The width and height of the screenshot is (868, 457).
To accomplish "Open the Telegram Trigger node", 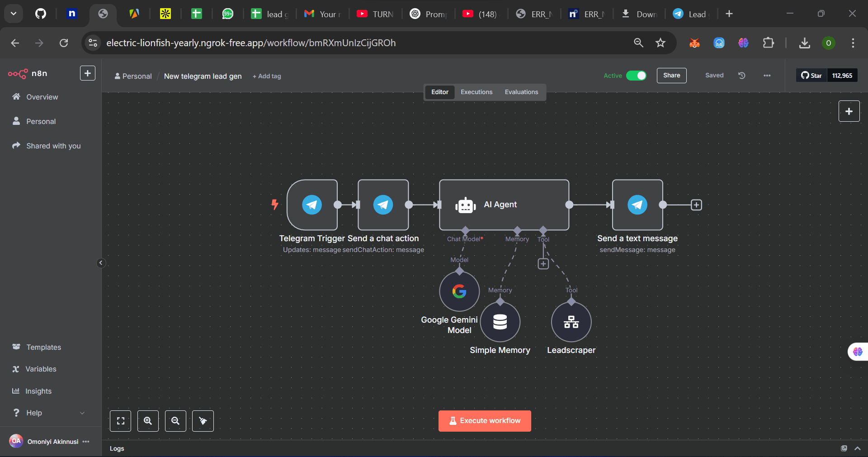I will point(312,205).
